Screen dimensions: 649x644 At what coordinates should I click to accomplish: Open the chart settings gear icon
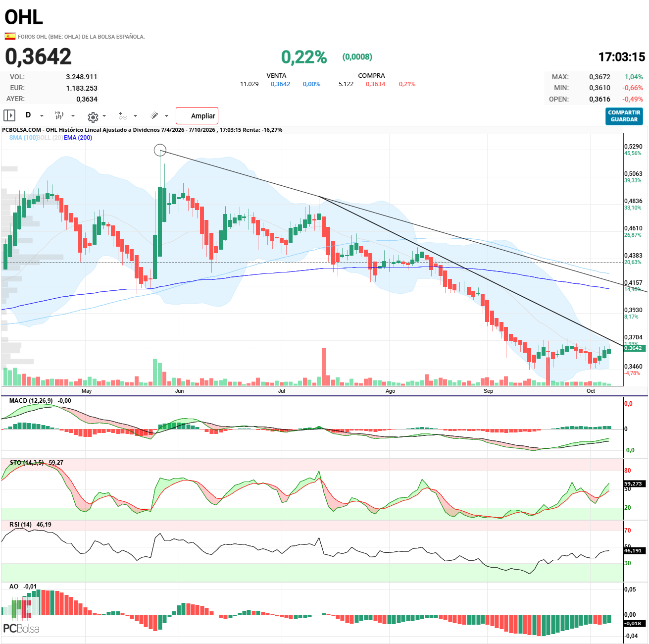click(x=93, y=117)
